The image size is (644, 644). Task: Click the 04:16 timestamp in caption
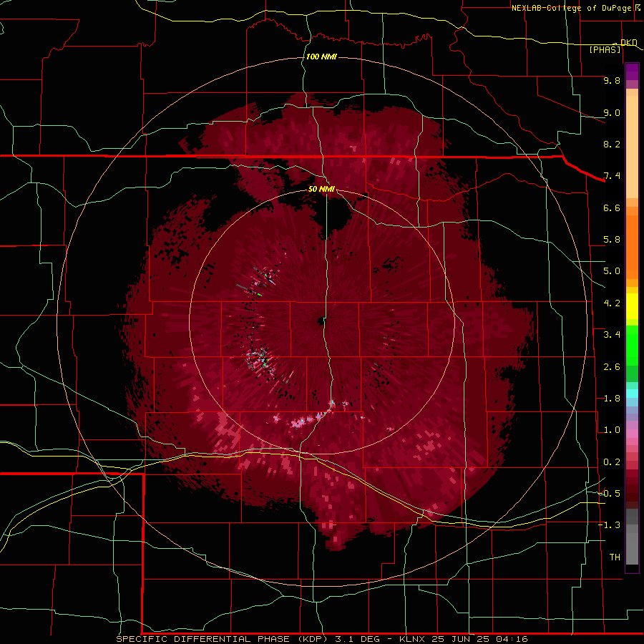point(512,639)
